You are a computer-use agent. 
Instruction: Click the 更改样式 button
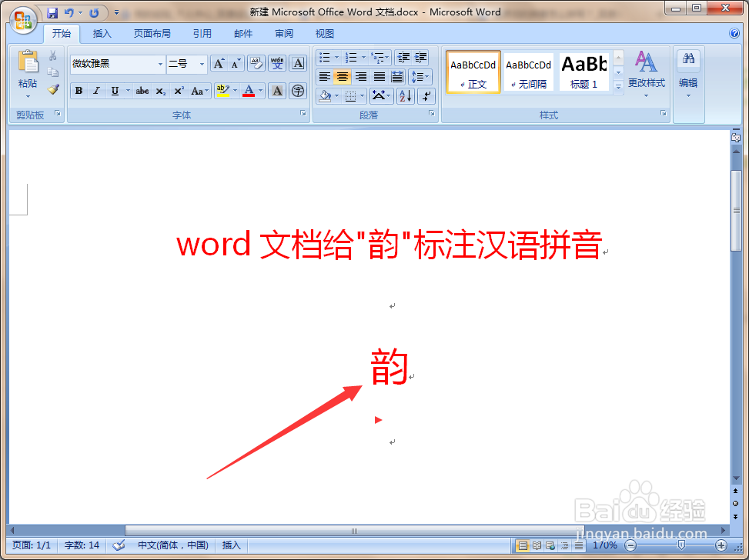click(646, 73)
